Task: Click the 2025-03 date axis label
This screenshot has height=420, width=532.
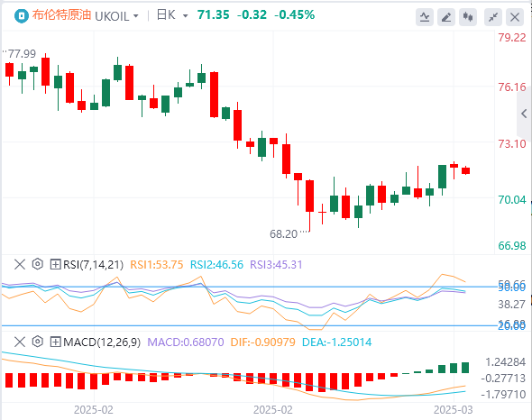Action: [x=454, y=410]
